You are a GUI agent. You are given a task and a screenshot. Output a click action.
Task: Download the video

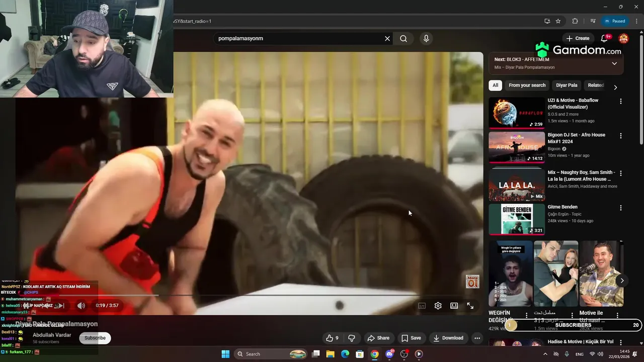click(x=448, y=338)
